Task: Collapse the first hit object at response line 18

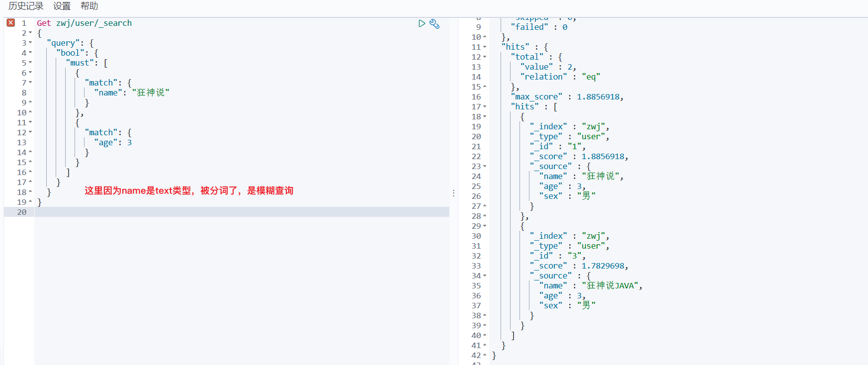Action: pyautogui.click(x=485, y=116)
